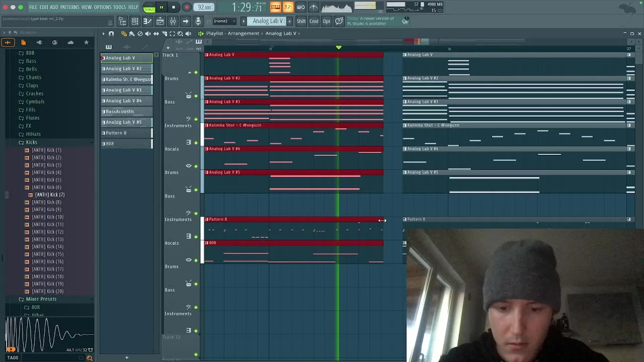
Task: Choose the Select tool in Playlist toolbar
Action: [x=172, y=34]
